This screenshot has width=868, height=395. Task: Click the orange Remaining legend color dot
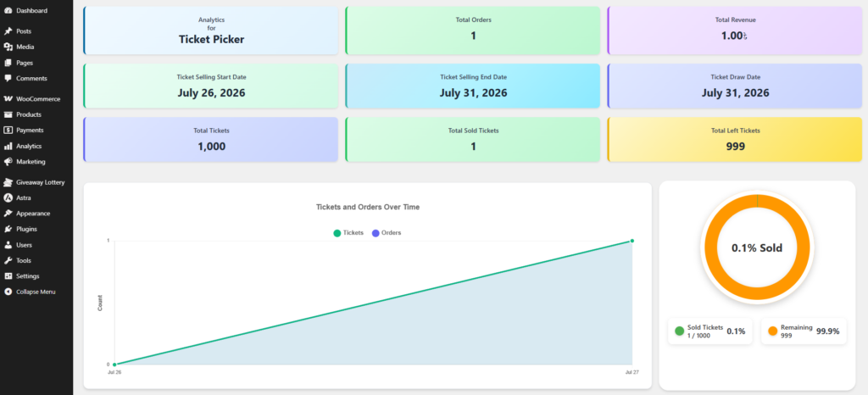point(773,331)
